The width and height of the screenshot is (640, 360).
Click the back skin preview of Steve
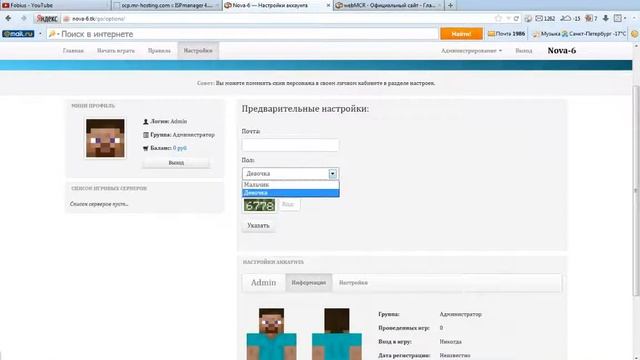tap(337, 334)
